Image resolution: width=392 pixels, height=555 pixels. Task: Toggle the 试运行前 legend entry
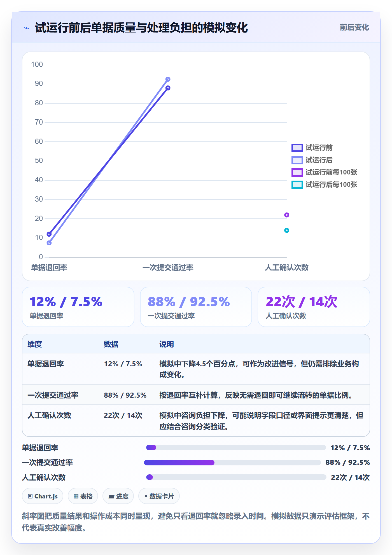(312, 148)
